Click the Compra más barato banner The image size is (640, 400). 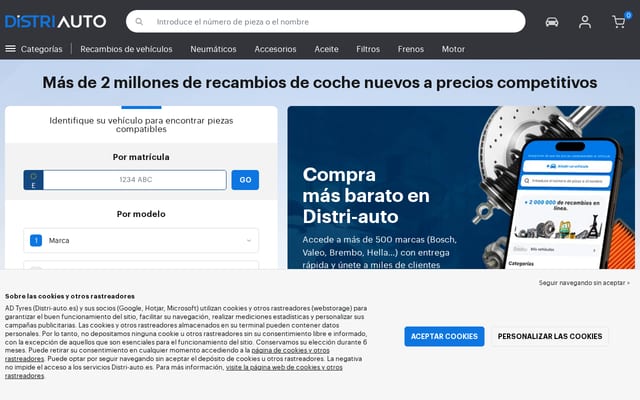(x=461, y=187)
